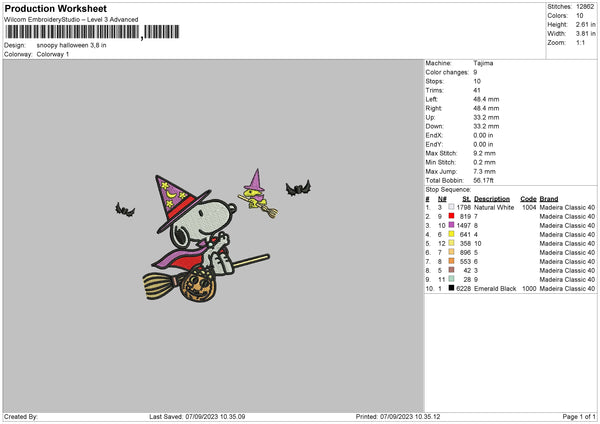
Task: Click the 'Printed: 07/09/2023 10.35.12' text
Action: point(398,416)
